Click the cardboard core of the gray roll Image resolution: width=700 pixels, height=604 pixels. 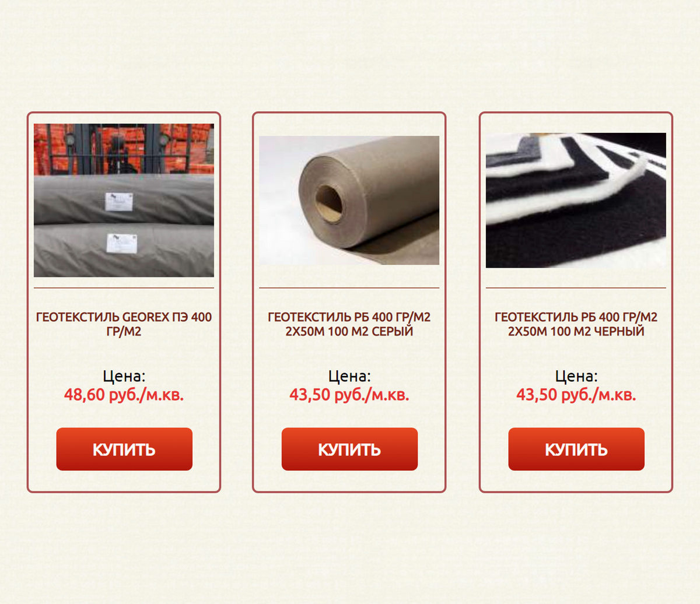(x=328, y=203)
